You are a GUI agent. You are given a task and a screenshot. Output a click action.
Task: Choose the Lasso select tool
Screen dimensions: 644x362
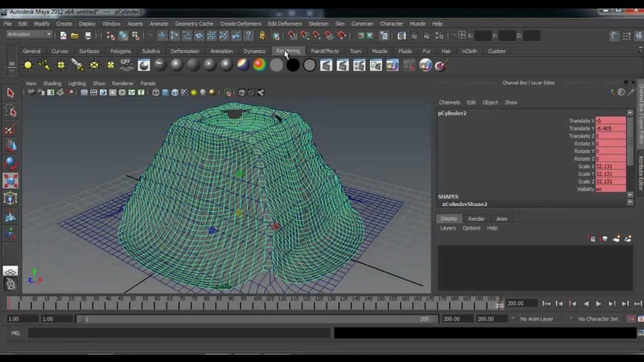tap(10, 111)
